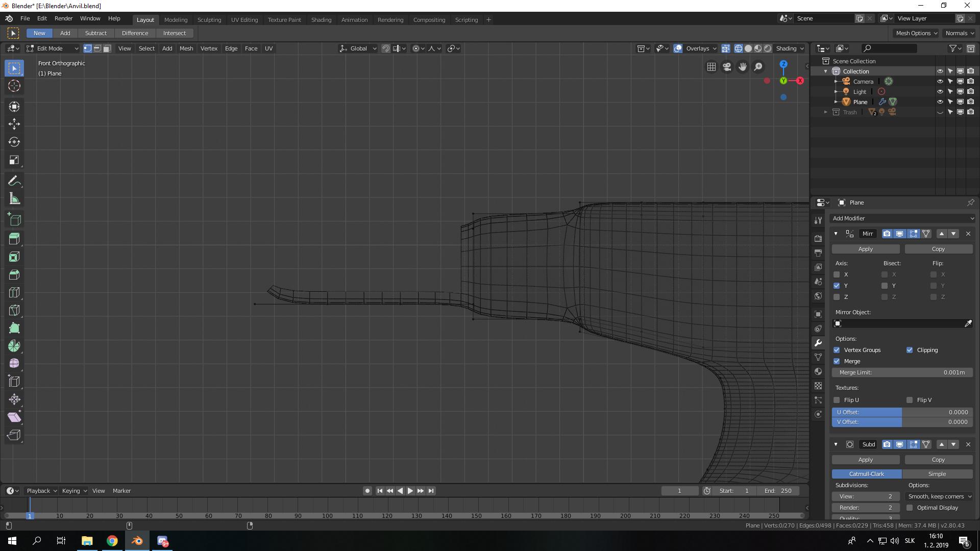Viewport: 980px width, 551px height.
Task: Enable the Z axis on the Mirror modifier
Action: click(x=837, y=297)
